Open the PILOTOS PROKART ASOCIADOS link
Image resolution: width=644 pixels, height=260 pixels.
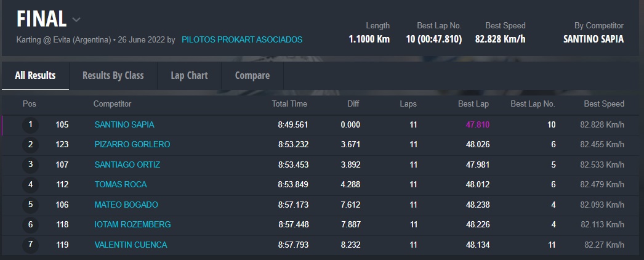pos(242,39)
